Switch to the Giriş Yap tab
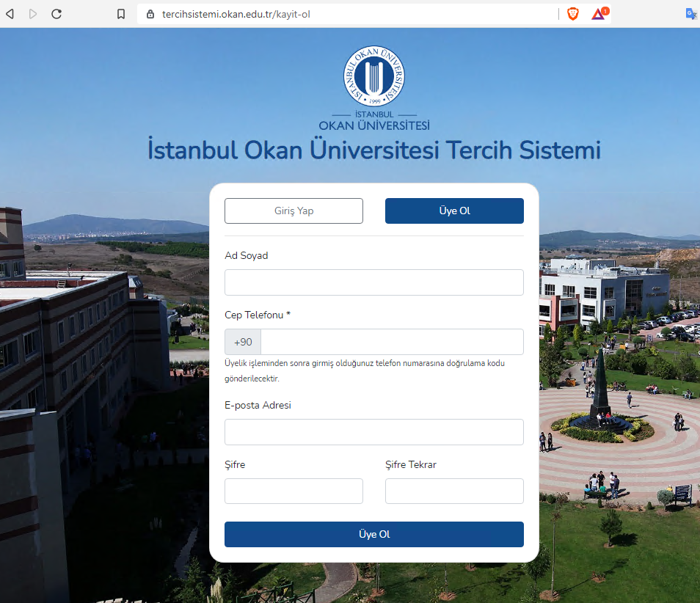 [x=294, y=211]
